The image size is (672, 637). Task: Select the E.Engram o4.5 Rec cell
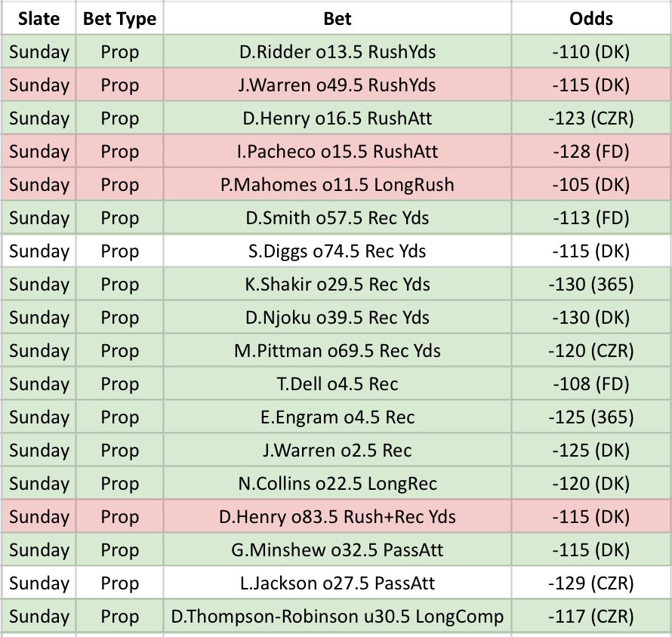pyautogui.click(x=338, y=417)
